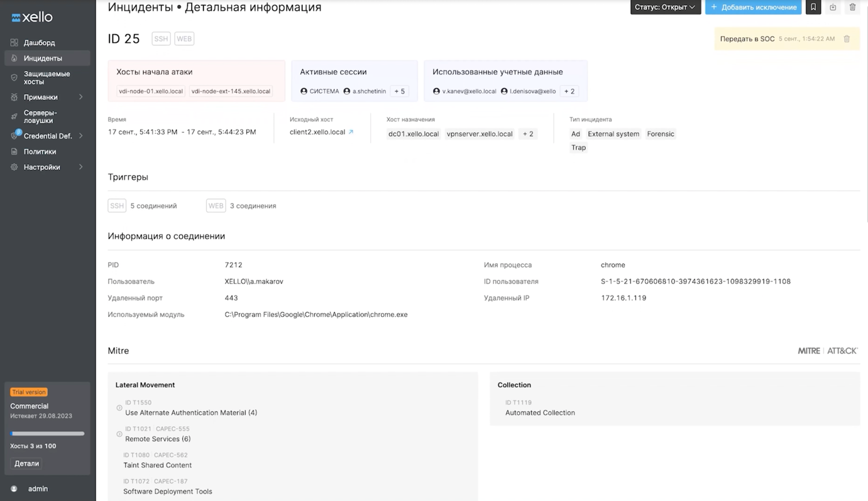Expand the Настройки submenu chevron
This screenshot has height=501, width=868.
(x=81, y=167)
